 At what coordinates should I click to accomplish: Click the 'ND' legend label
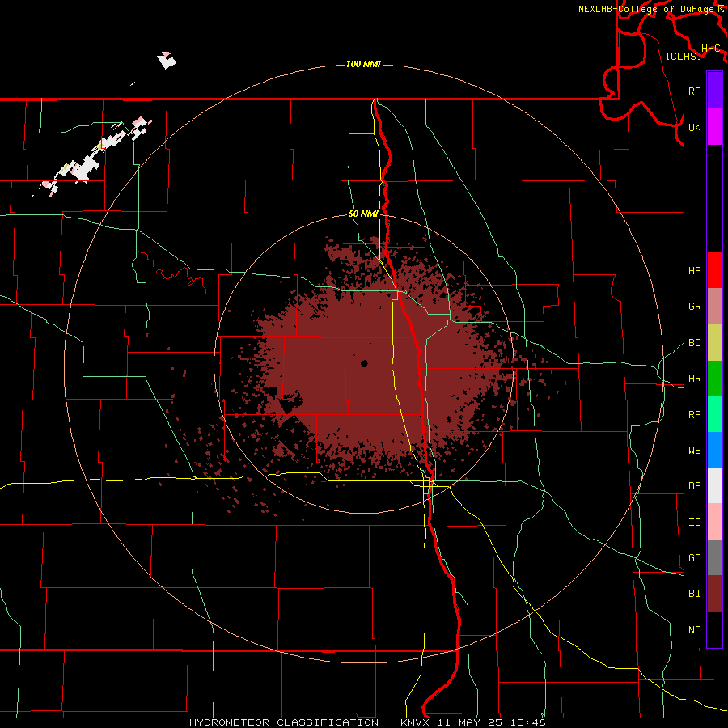click(x=694, y=630)
